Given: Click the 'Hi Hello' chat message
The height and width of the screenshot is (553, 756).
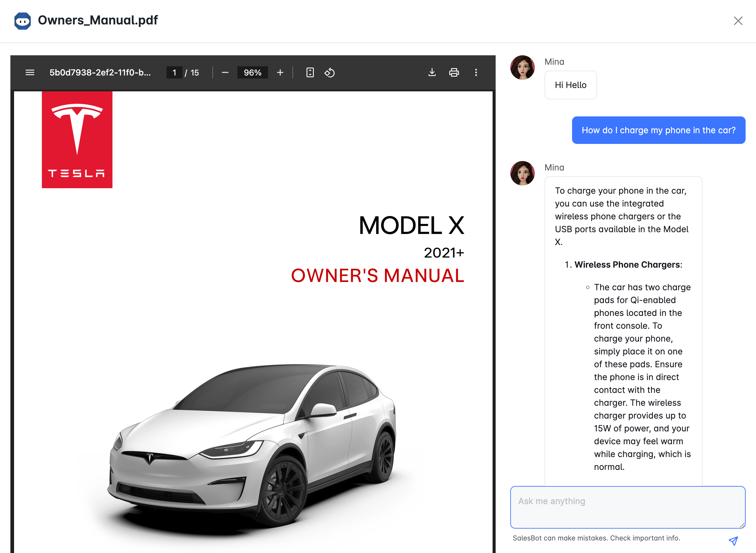Looking at the screenshot, I should coord(571,85).
